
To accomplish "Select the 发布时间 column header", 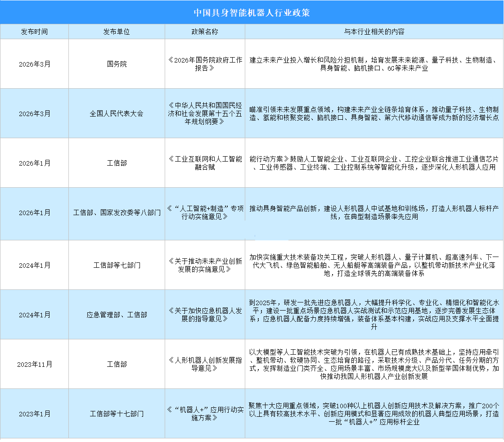I will pyautogui.click(x=34, y=32).
